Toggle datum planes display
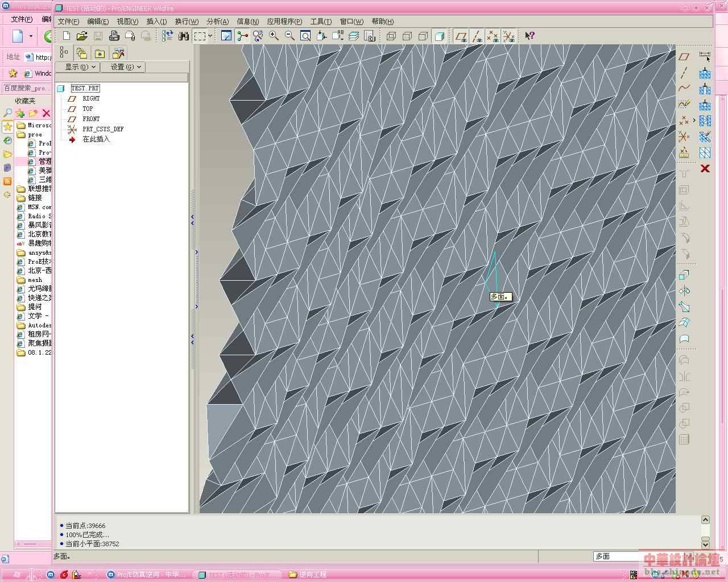Image resolution: width=728 pixels, height=582 pixels. pos(461,36)
